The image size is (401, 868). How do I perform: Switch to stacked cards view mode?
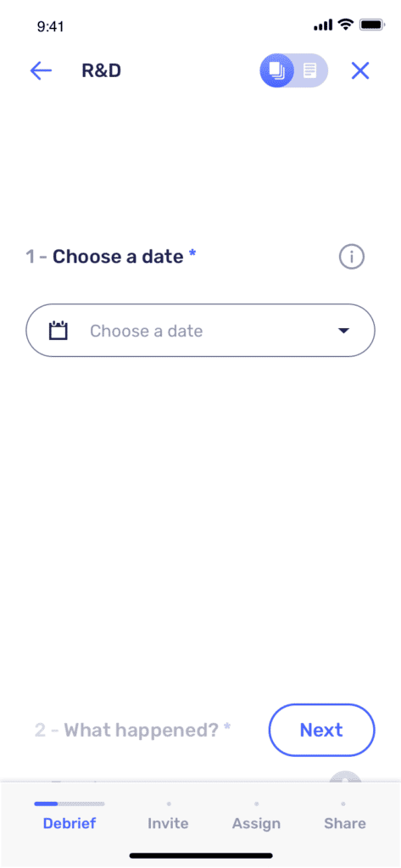coord(276,71)
